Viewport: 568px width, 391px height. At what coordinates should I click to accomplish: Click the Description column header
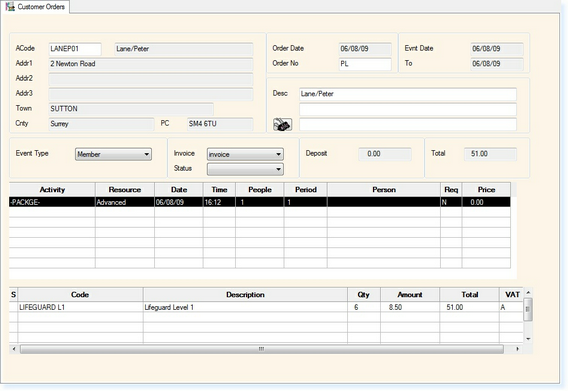click(x=245, y=295)
